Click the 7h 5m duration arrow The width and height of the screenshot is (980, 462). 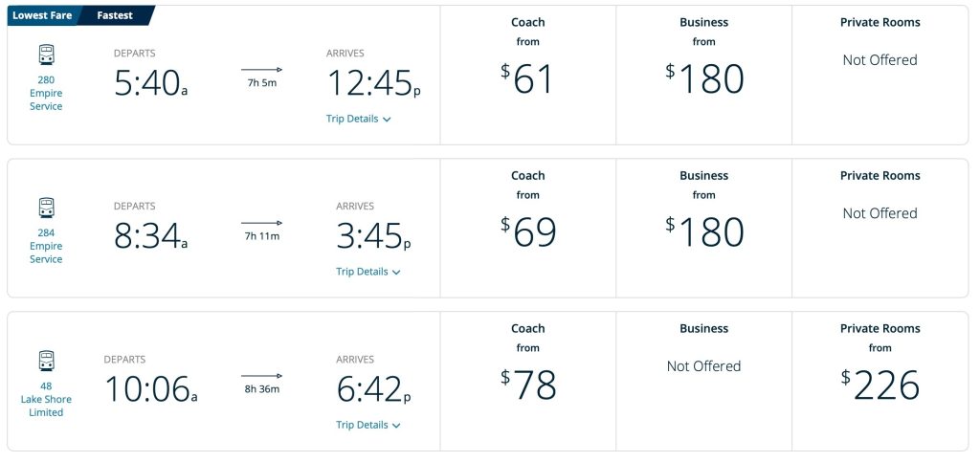coord(261,70)
